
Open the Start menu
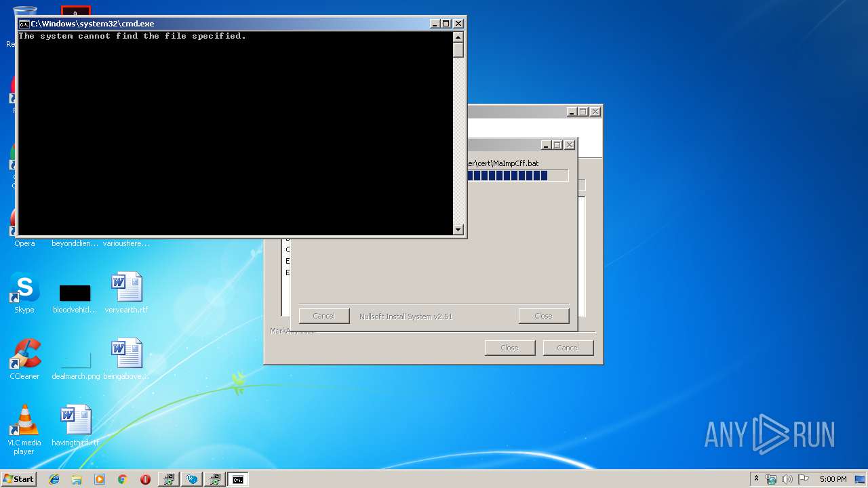pos(19,479)
